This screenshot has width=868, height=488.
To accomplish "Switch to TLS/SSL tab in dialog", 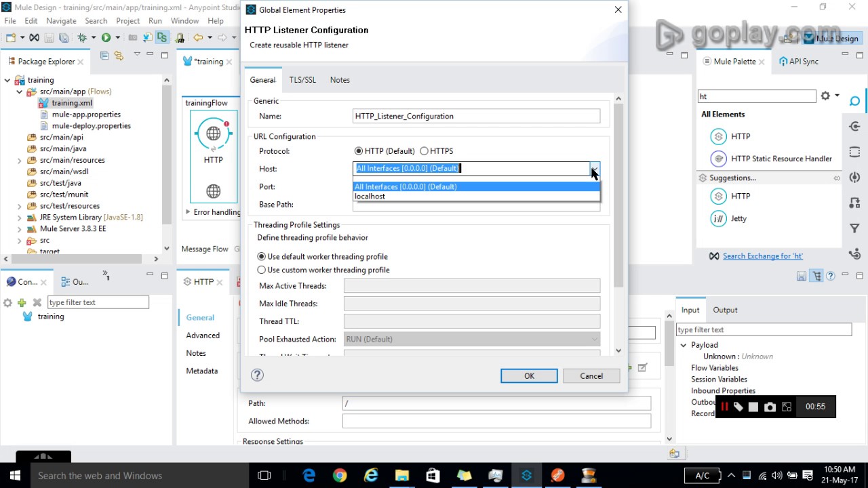I will (302, 80).
